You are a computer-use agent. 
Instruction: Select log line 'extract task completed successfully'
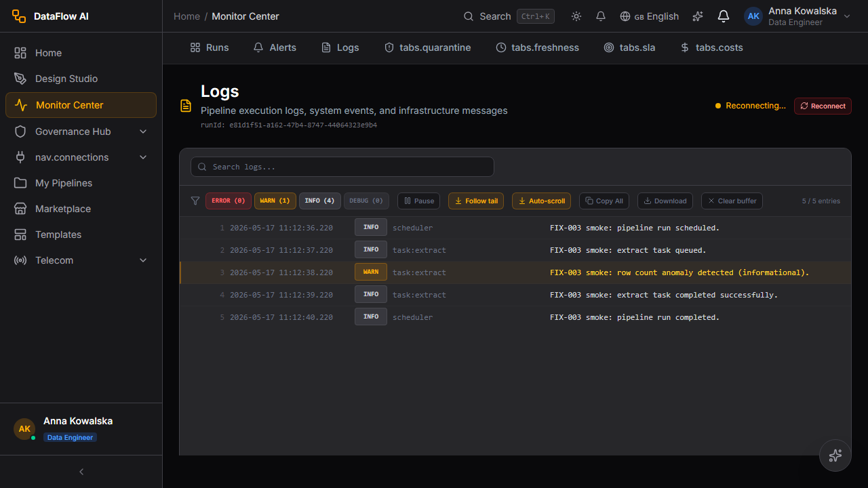point(515,295)
